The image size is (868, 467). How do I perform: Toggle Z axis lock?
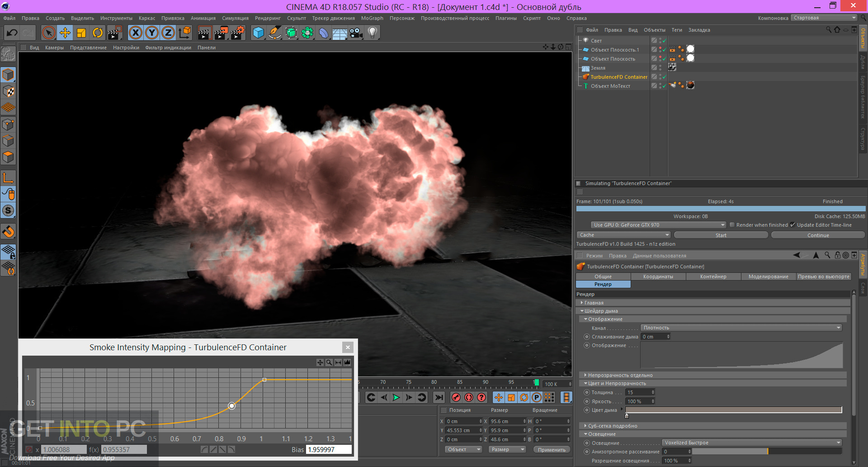click(168, 33)
